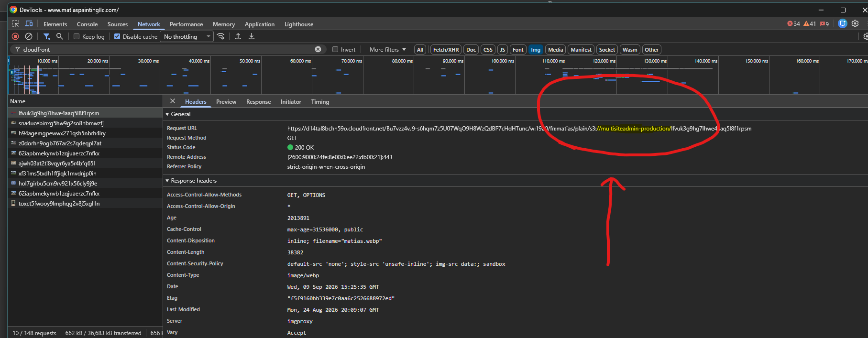
Task: Toggle Fetch/XHR type filter
Action: [x=446, y=50]
